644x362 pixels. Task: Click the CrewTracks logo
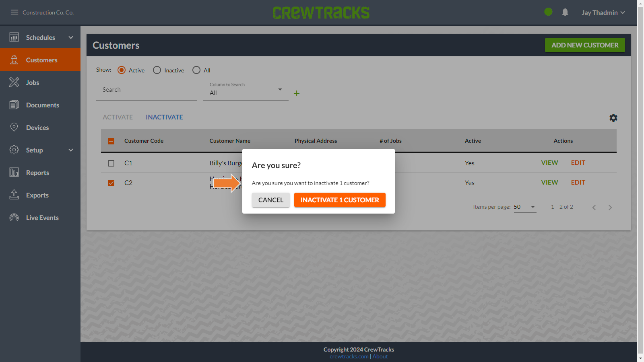pos(321,12)
